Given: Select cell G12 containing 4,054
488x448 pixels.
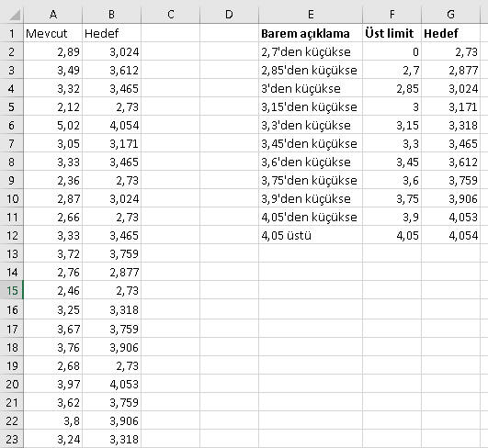Looking at the screenshot, I should 450,235.
